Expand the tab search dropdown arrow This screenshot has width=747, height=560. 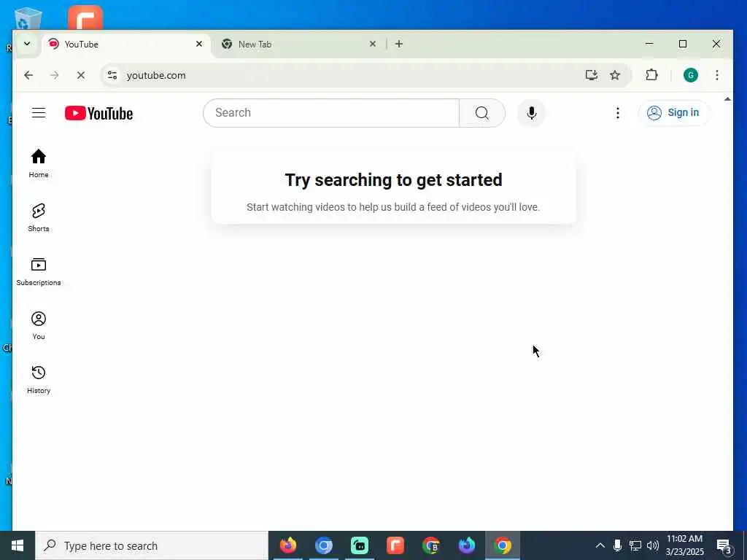[x=27, y=44]
